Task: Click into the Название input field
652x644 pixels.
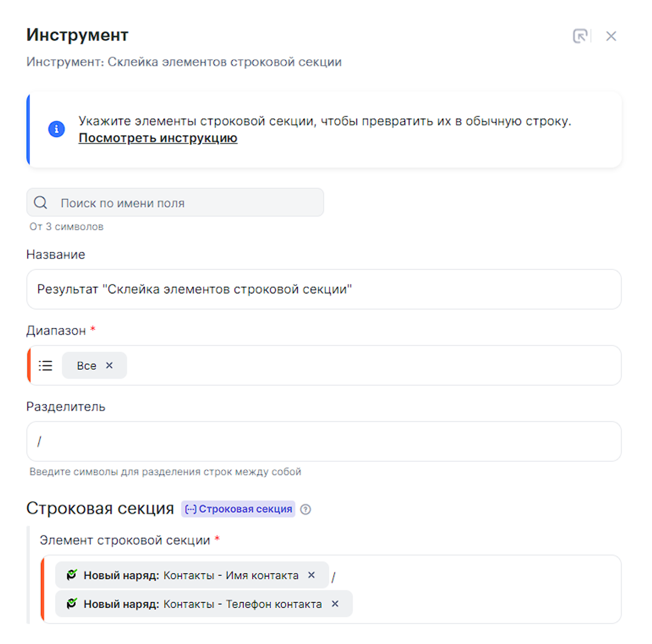Action: [x=323, y=289]
